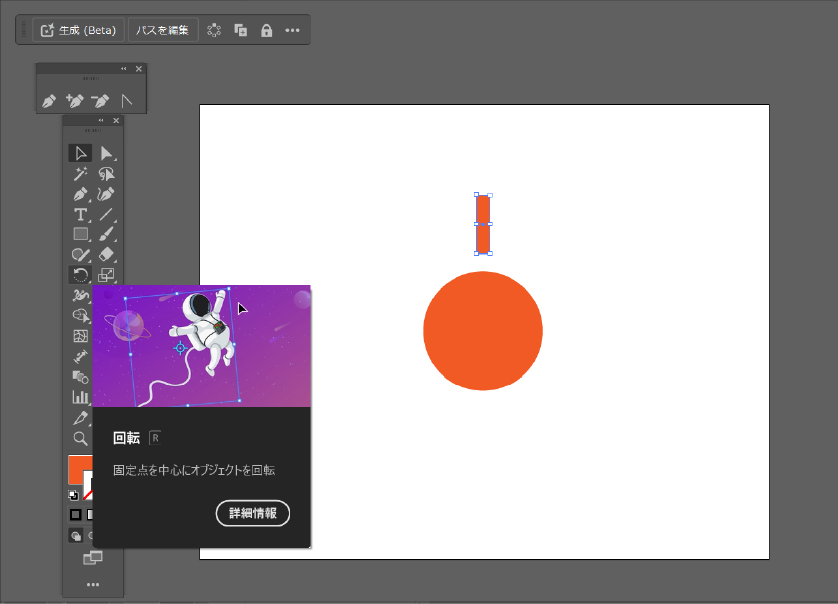Change the screen mode near the toolbar bottom
Viewport: 838px width, 604px height.
(x=94, y=558)
